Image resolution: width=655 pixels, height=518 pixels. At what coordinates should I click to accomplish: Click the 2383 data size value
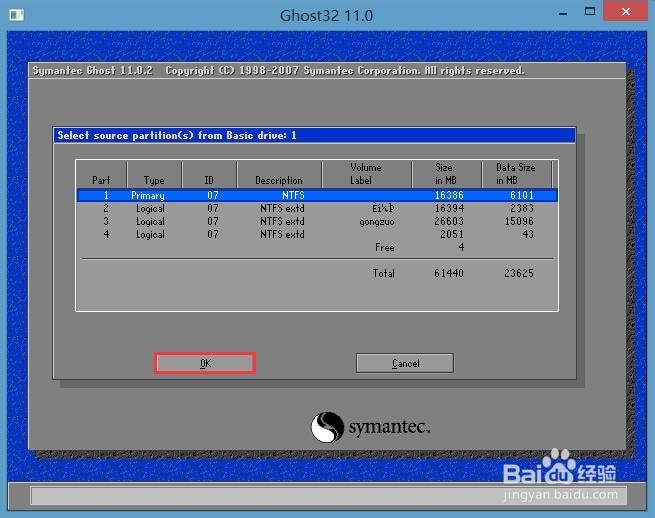tap(522, 208)
